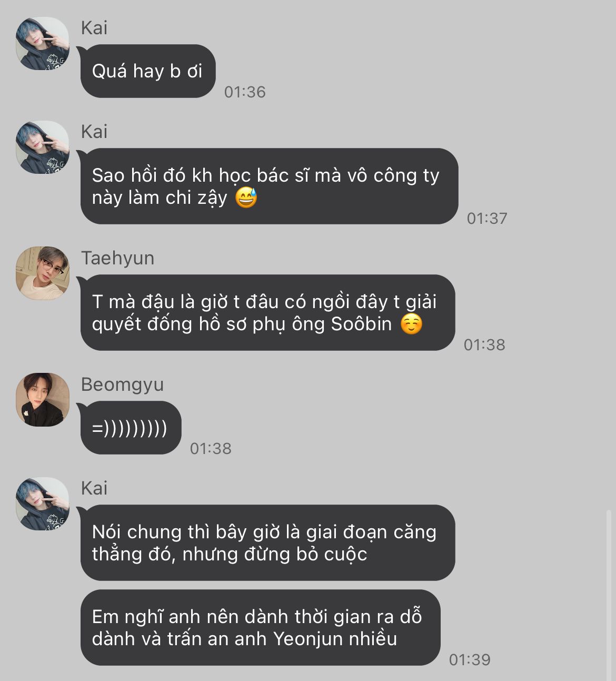Image resolution: width=616 pixels, height=681 pixels.
Task: Select Taehyun's 'T mà đậu là giờ' bubble
Action: click(267, 312)
